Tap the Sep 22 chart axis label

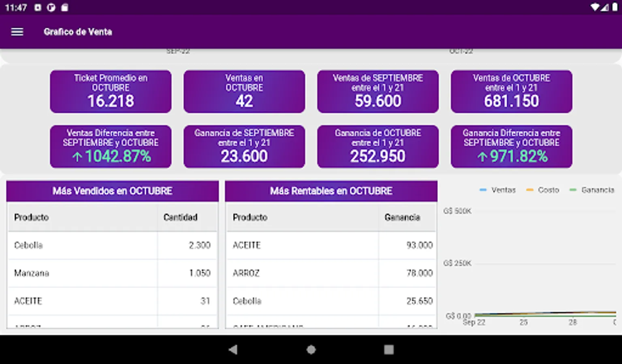click(x=474, y=323)
